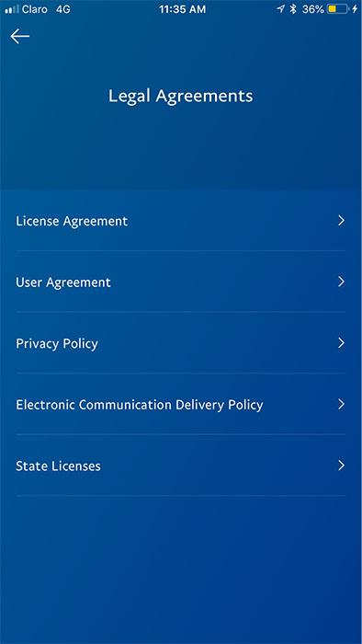The image size is (362, 644).
Task: Tap the charging bolt icon
Action: pyautogui.click(x=355, y=9)
